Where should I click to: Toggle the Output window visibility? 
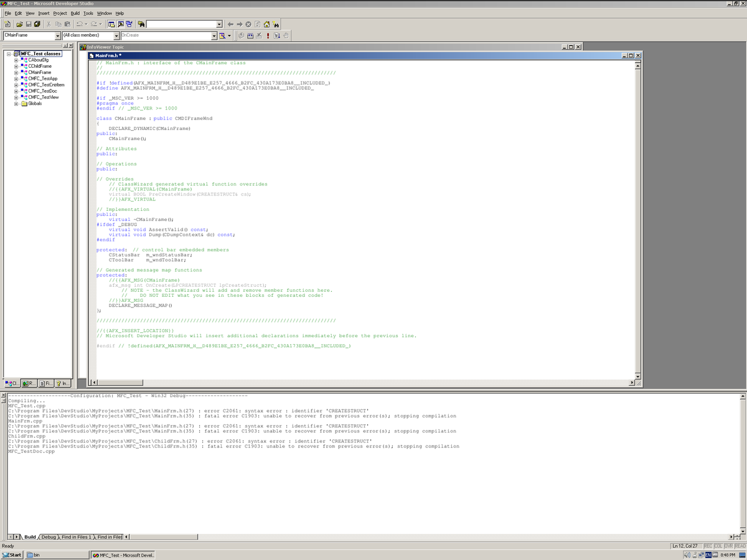pyautogui.click(x=120, y=24)
